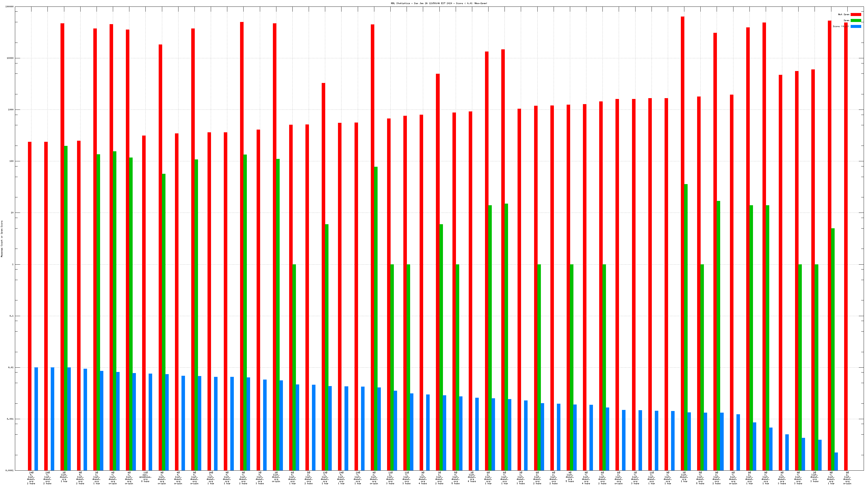Click the 0.0001 y-axis tick label
Viewport: 868px width, 488px height.
coord(10,470)
